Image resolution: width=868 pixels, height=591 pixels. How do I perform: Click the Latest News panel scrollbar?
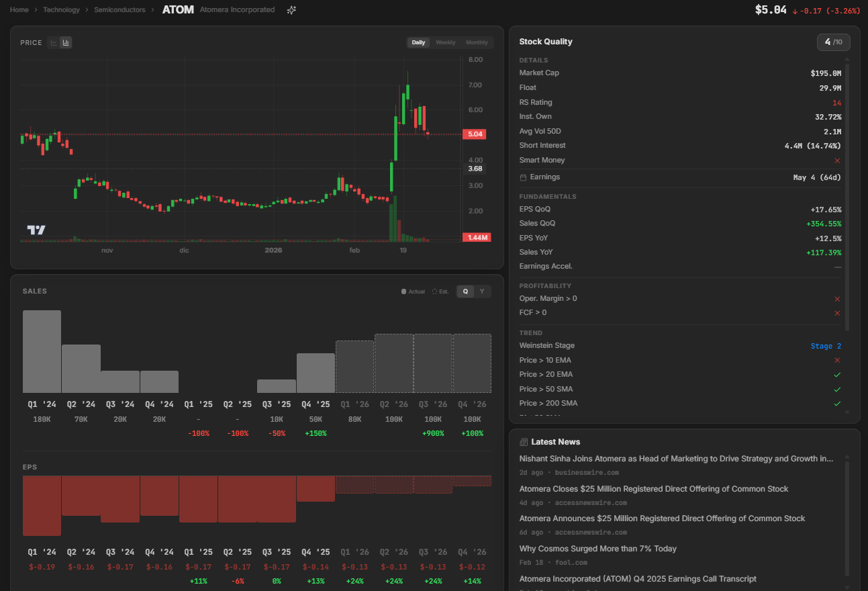tap(847, 517)
